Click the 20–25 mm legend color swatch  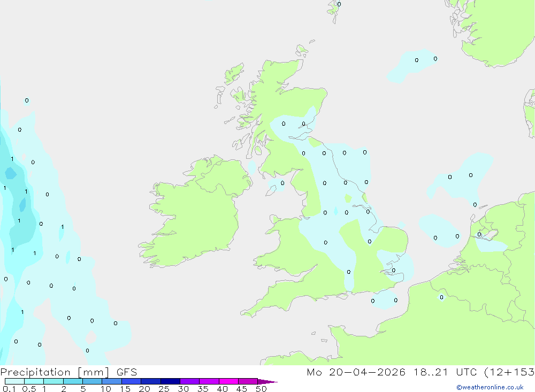(151, 381)
